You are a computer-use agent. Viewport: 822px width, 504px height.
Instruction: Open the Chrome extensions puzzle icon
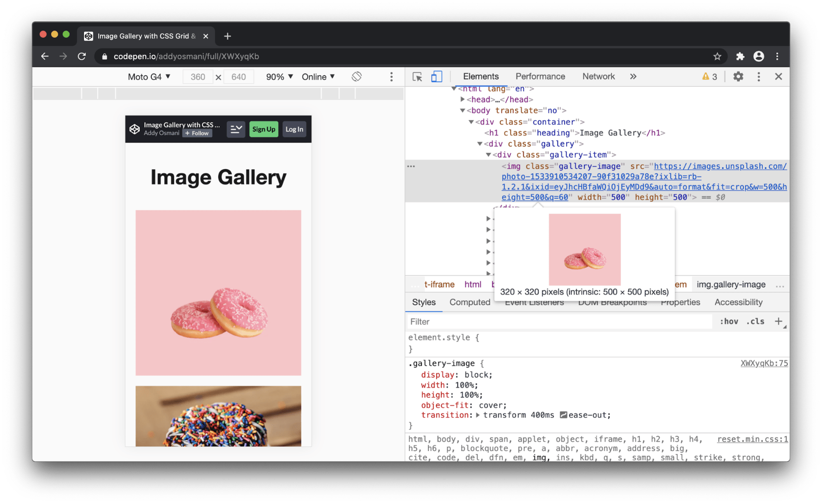click(740, 56)
